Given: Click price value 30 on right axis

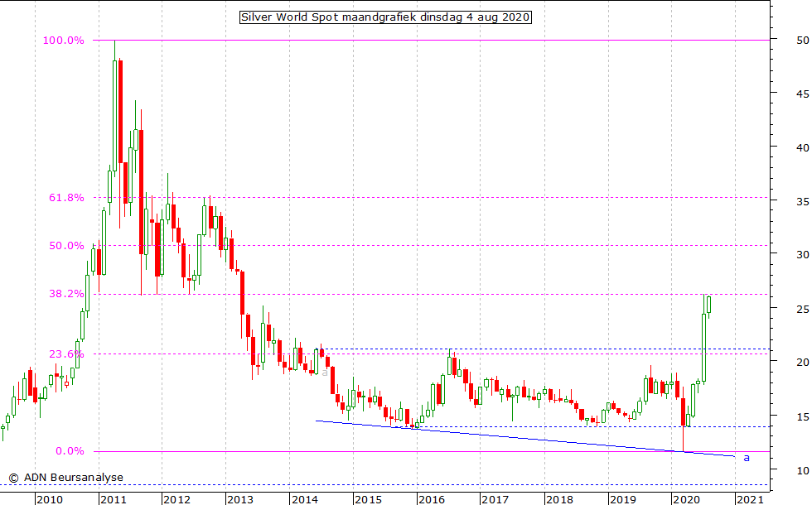Looking at the screenshot, I should coord(803,255).
